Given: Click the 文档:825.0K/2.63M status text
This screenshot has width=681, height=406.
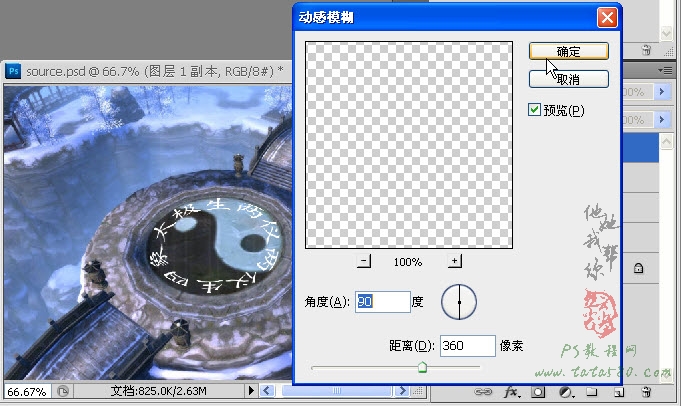Looking at the screenshot, I should [x=159, y=391].
